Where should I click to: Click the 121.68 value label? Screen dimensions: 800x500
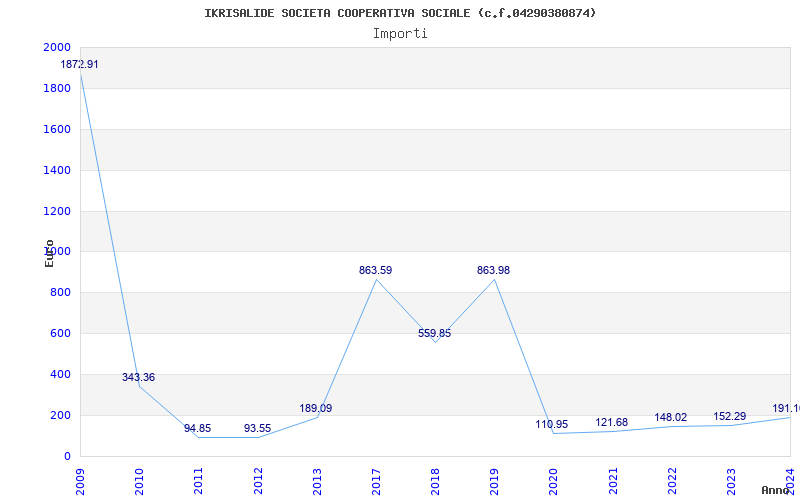point(612,422)
